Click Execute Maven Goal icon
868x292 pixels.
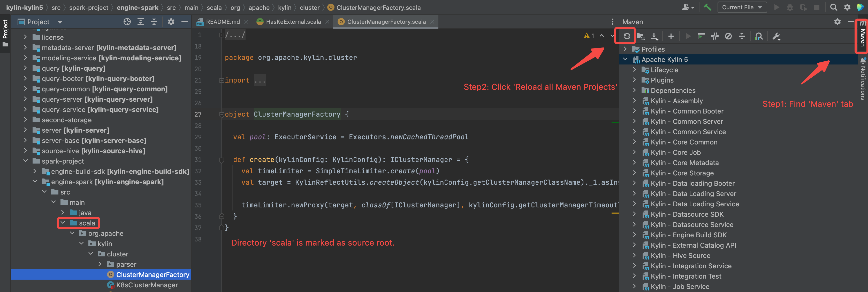point(701,36)
